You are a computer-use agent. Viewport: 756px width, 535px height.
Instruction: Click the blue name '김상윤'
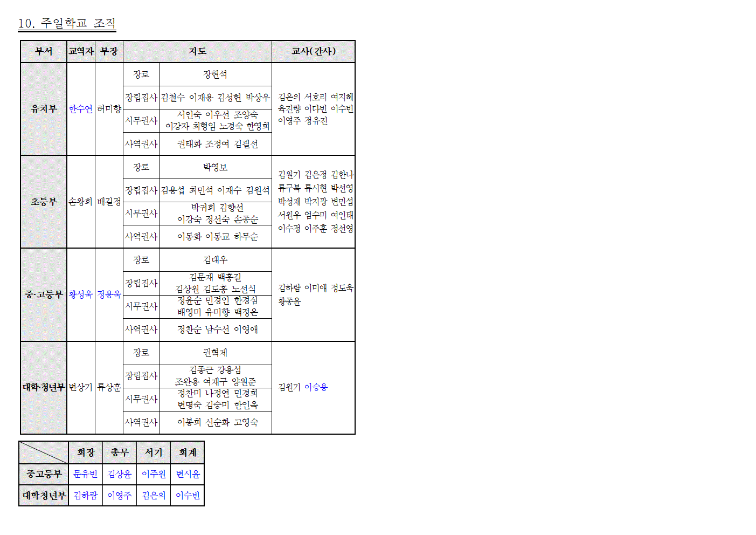point(120,474)
